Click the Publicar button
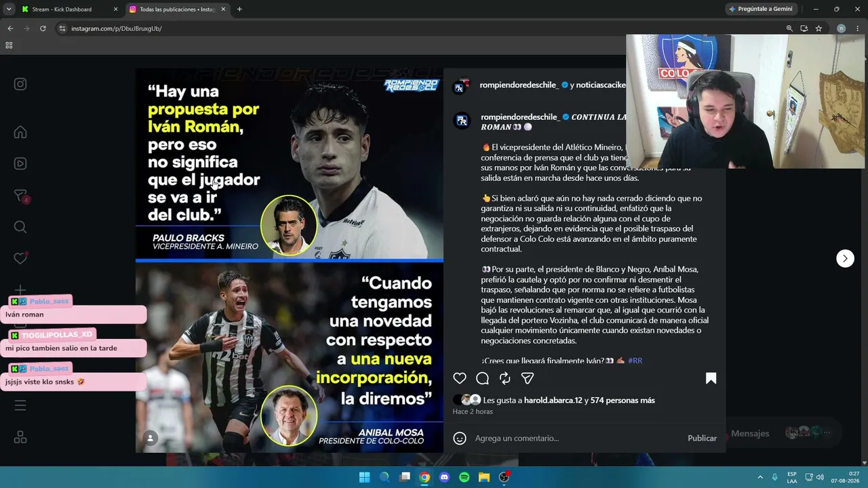This screenshot has width=868, height=488. 702,439
